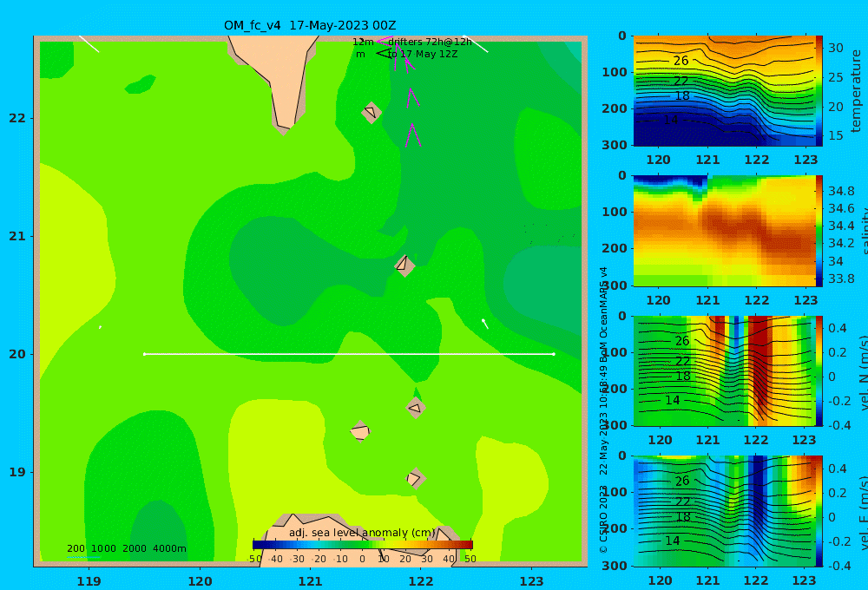Click the vel. N panel colorbar

[819, 370]
